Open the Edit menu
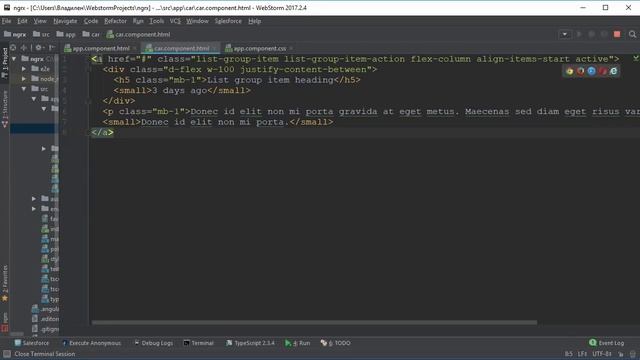Viewport: 640px width, 360px height. point(22,21)
